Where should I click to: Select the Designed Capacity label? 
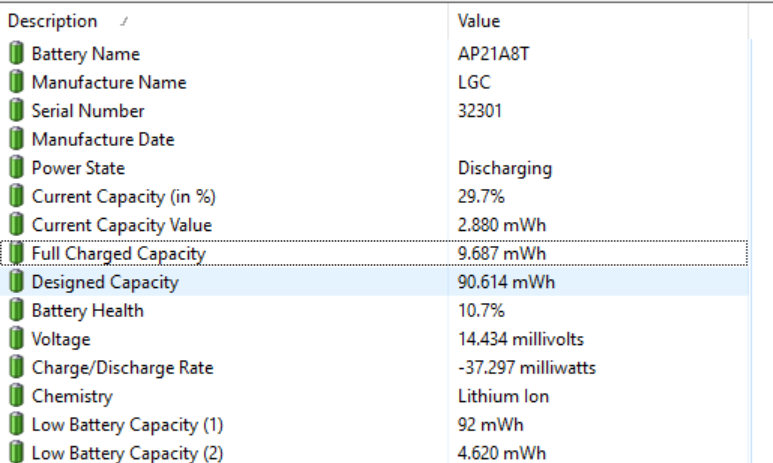point(105,283)
